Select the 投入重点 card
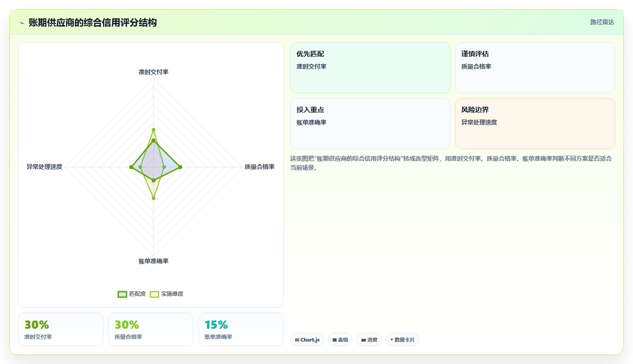Viewport: 633px width, 364px height. click(x=370, y=124)
